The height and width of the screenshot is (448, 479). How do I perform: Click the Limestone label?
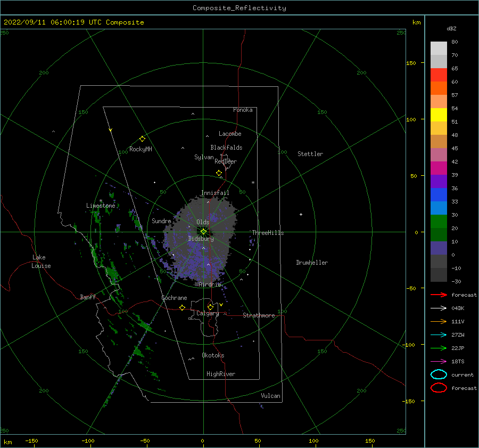pos(101,206)
